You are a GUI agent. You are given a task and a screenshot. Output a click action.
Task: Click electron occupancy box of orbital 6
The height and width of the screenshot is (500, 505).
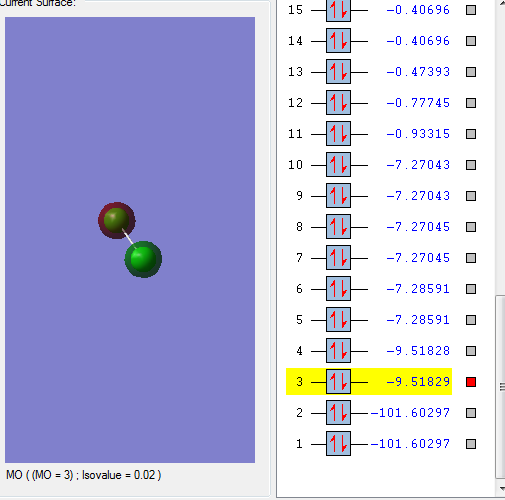click(x=338, y=289)
